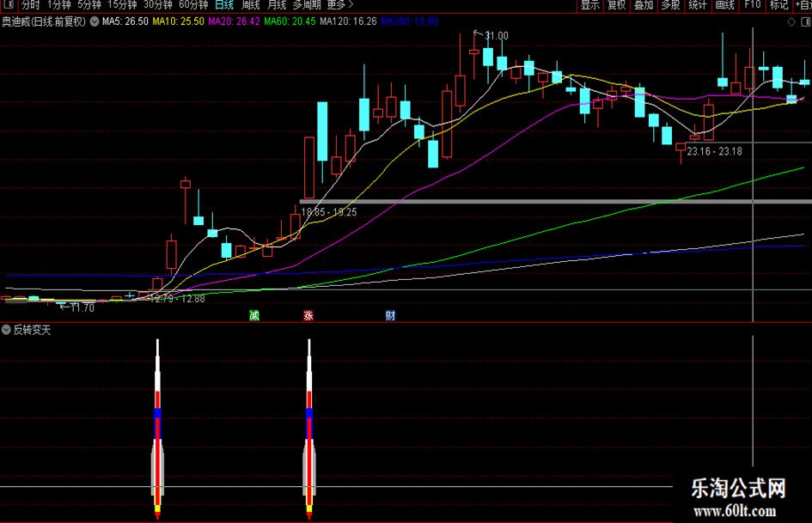The image size is (812, 523).
Task: Switch to 30分钟 period
Action: click(x=158, y=4)
